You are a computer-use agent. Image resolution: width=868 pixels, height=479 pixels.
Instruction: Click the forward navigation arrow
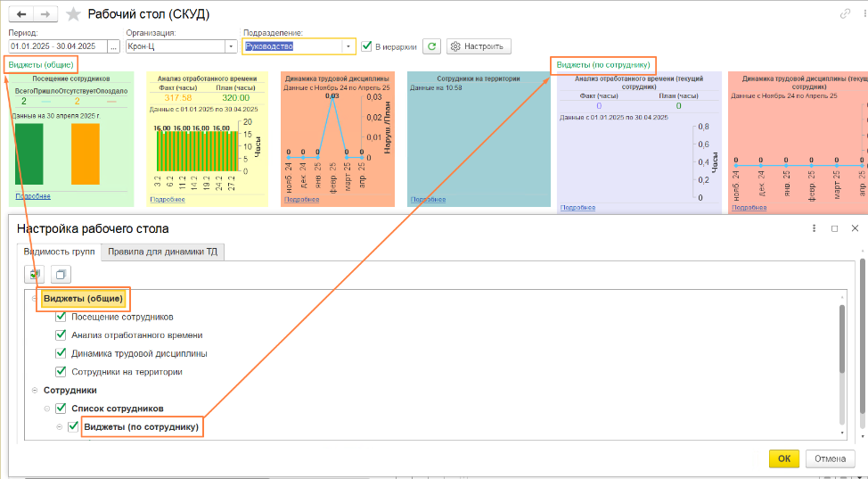[45, 14]
